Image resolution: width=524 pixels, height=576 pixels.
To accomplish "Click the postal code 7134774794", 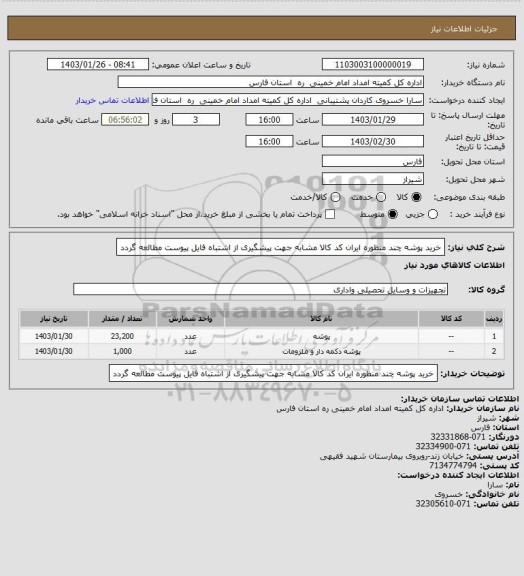I will (x=453, y=465).
